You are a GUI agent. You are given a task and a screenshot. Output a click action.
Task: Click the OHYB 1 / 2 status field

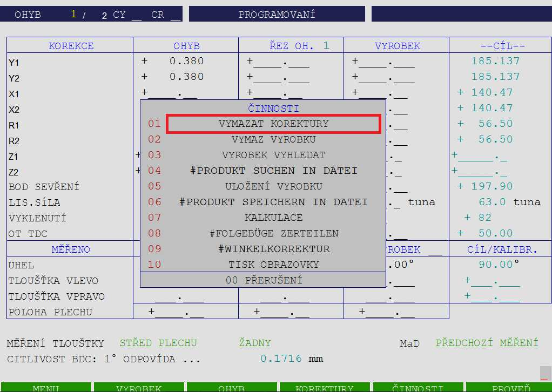click(x=91, y=15)
